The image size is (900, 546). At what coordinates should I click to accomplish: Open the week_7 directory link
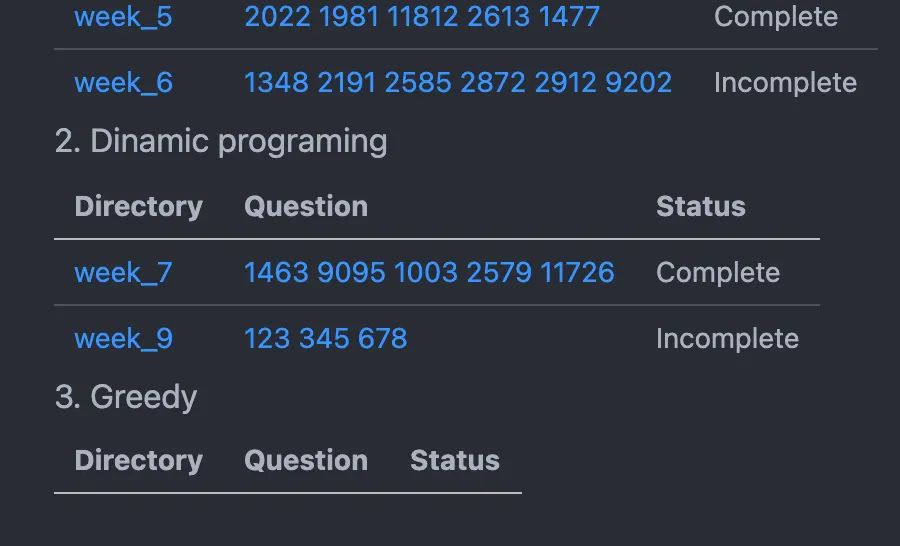[x=123, y=273]
